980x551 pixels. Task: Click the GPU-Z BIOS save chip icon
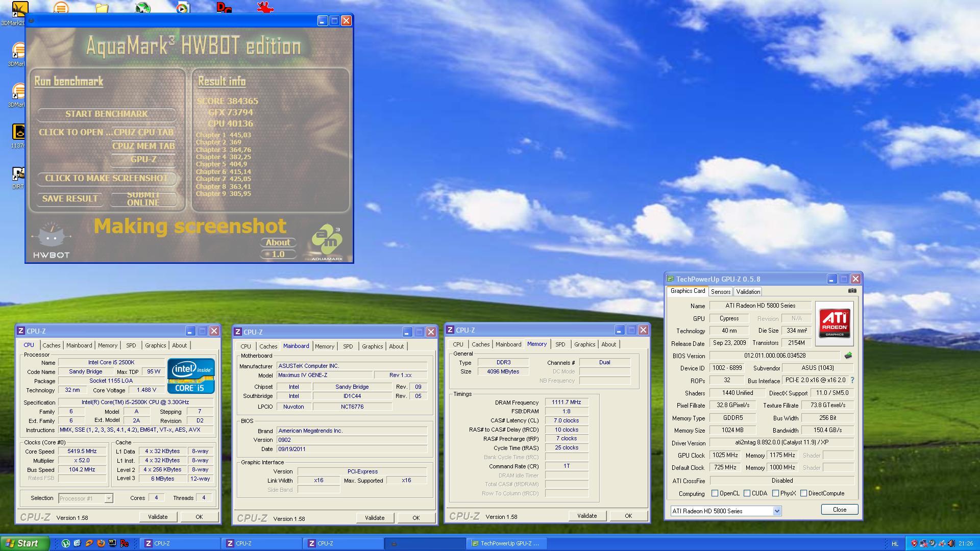click(x=848, y=356)
